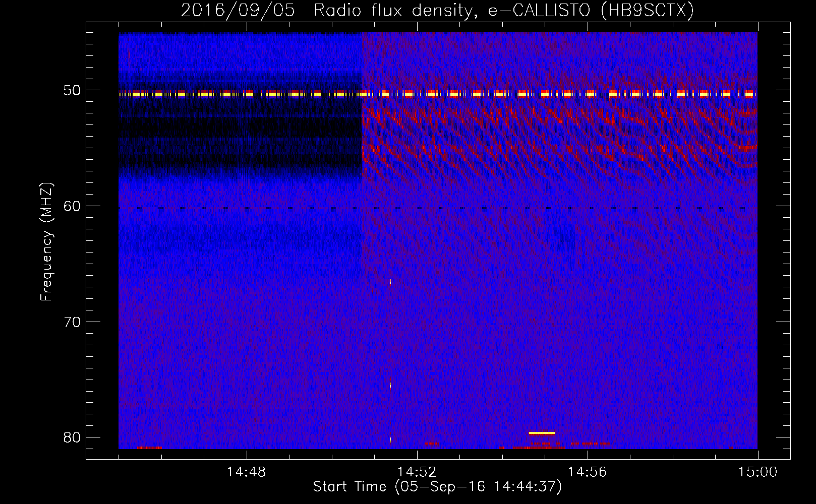
Task: Click the 14:52 time tick label
Action: [x=417, y=472]
